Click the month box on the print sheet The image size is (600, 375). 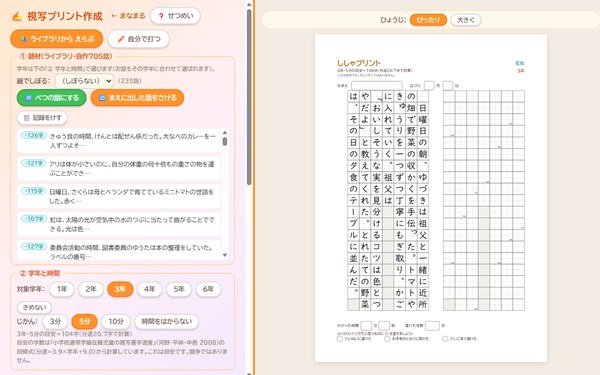click(x=429, y=85)
